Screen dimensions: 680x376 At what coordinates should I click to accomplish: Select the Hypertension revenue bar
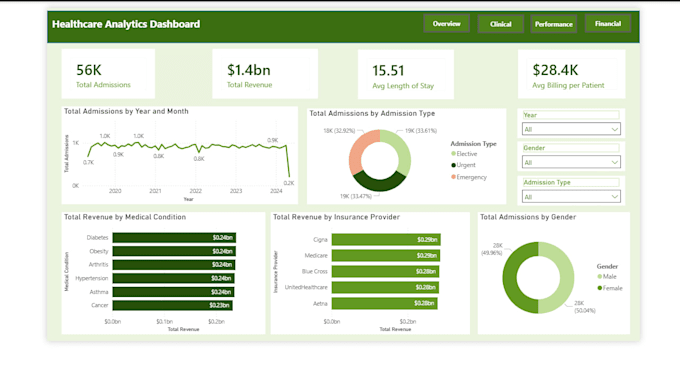[x=173, y=278]
